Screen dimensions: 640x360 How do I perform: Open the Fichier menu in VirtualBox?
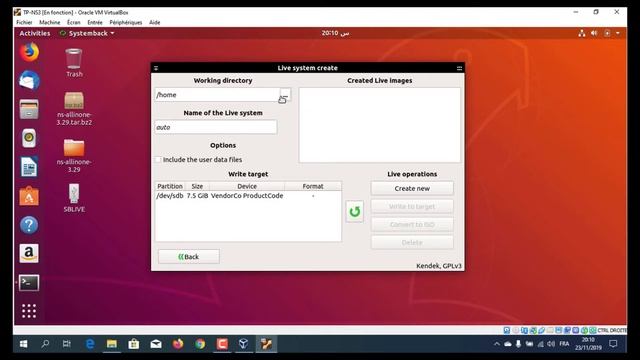coord(24,22)
